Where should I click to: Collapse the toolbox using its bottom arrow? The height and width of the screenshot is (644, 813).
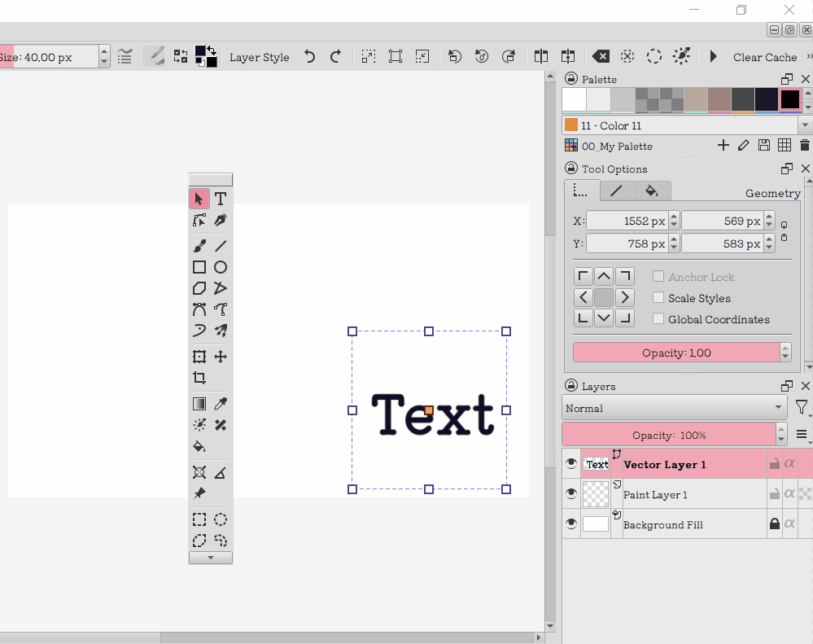pos(210,557)
